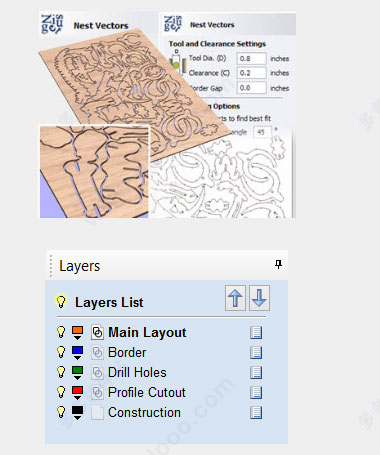Viewport: 380px width, 455px height.
Task: Open the Construction layer sheet icon
Action: coord(256,413)
